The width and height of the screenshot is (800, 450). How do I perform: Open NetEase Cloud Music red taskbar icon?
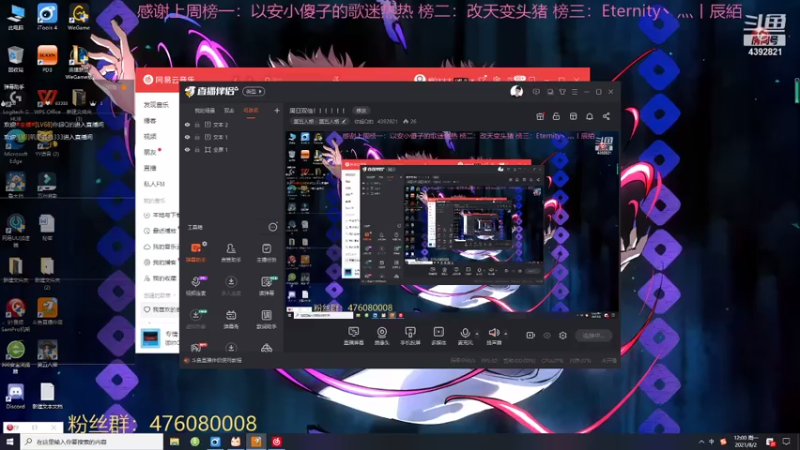(x=277, y=441)
